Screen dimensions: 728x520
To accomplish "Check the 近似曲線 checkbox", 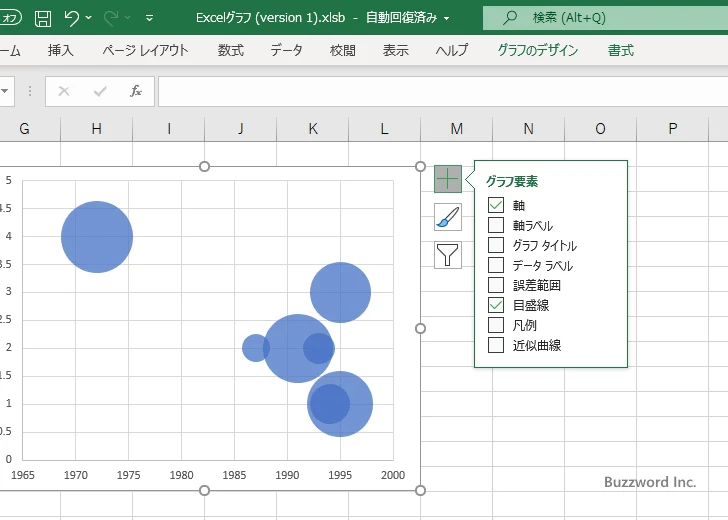I will (x=496, y=344).
